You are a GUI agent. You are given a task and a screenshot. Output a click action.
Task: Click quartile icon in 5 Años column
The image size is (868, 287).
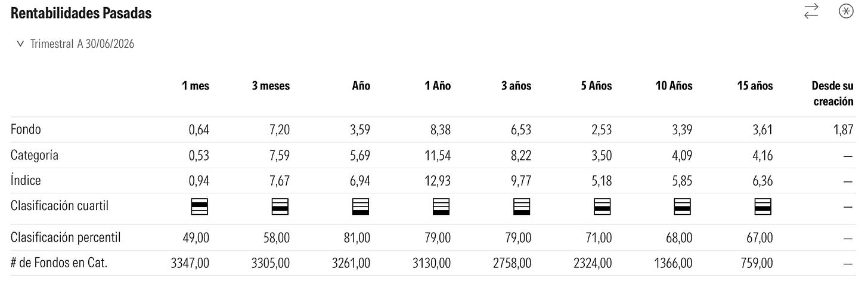click(x=603, y=206)
